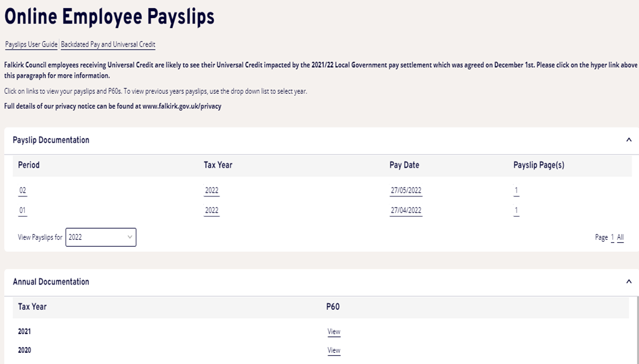Image resolution: width=639 pixels, height=364 pixels.
Task: Open the View Payslips for year dropdown
Action: [101, 237]
